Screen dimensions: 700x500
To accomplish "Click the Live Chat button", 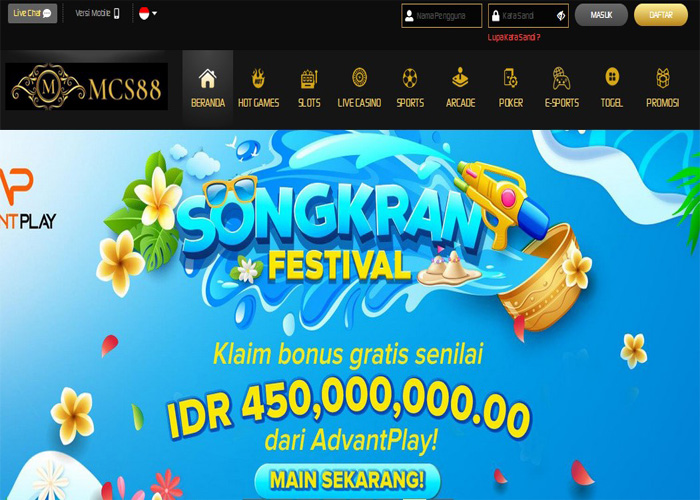I will pyautogui.click(x=32, y=13).
